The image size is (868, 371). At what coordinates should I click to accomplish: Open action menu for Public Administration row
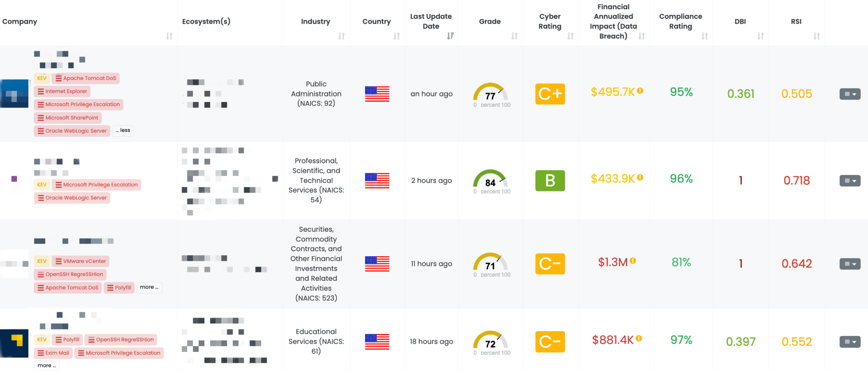pyautogui.click(x=850, y=94)
